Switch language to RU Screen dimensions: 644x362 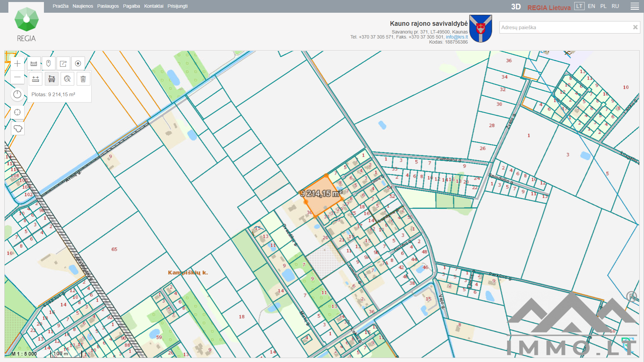pos(615,6)
